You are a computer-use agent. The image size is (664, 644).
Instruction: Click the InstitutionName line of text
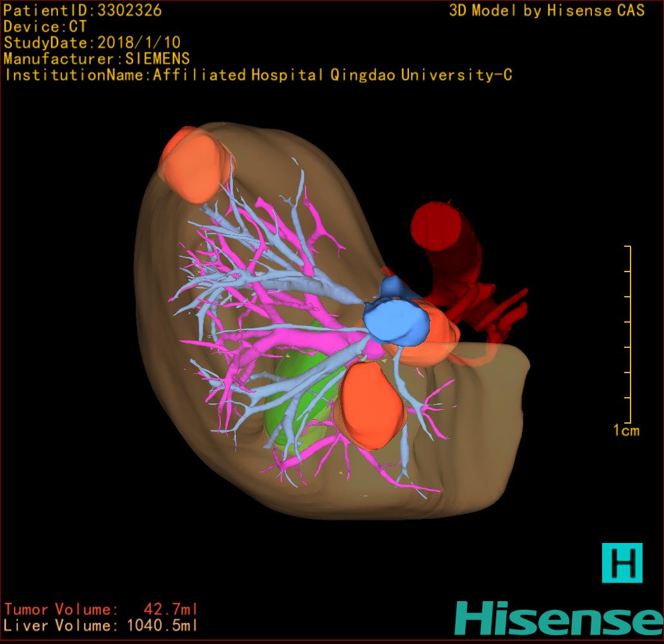point(258,76)
